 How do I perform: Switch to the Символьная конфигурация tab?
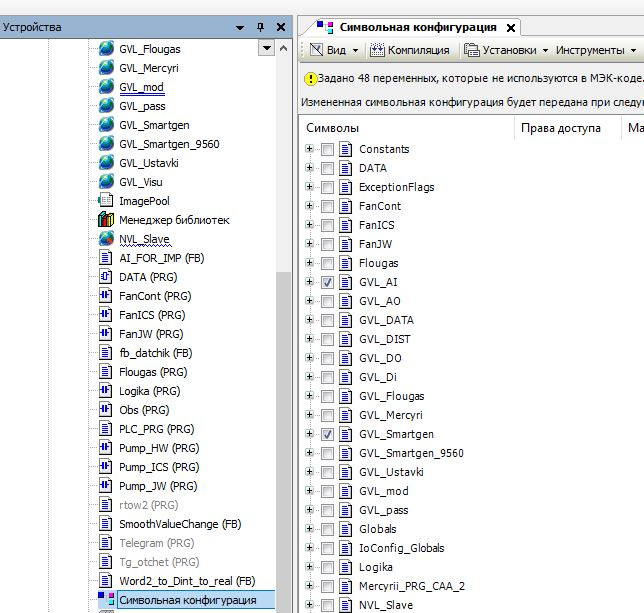point(417,27)
